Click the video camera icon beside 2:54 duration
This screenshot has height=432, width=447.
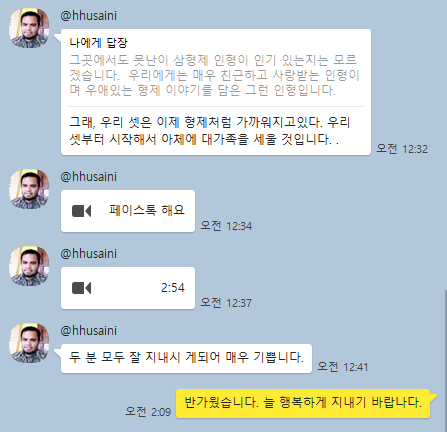coord(81,288)
